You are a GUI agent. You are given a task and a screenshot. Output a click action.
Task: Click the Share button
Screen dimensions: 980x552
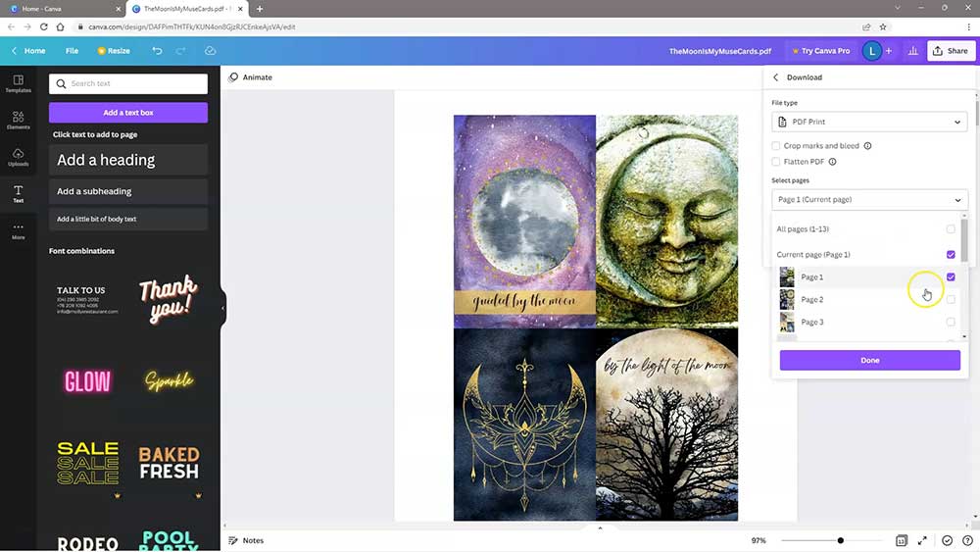coord(951,51)
